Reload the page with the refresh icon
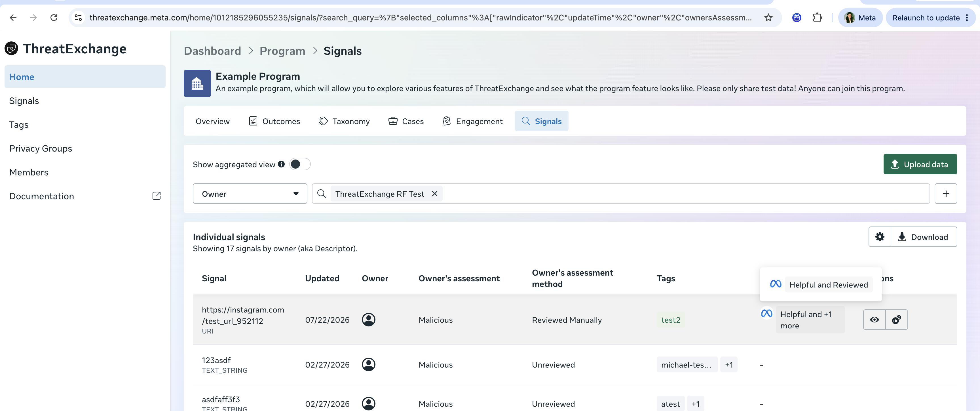The image size is (980, 411). pyautogui.click(x=54, y=18)
